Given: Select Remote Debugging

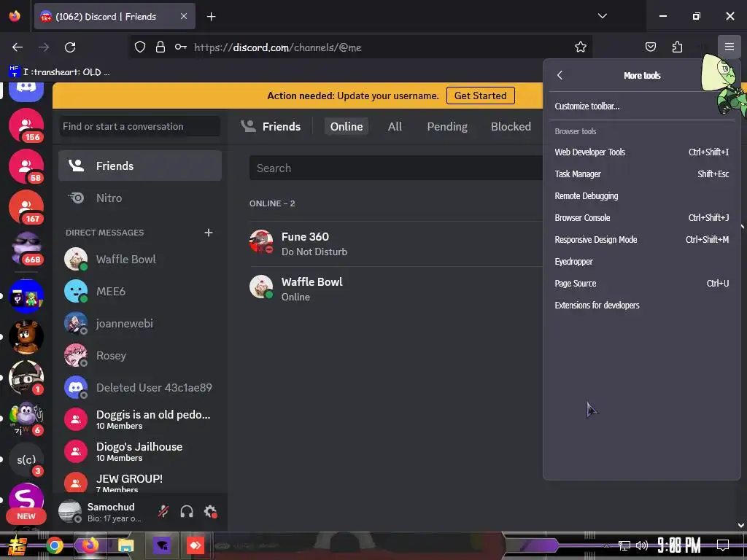Looking at the screenshot, I should pos(641,195).
